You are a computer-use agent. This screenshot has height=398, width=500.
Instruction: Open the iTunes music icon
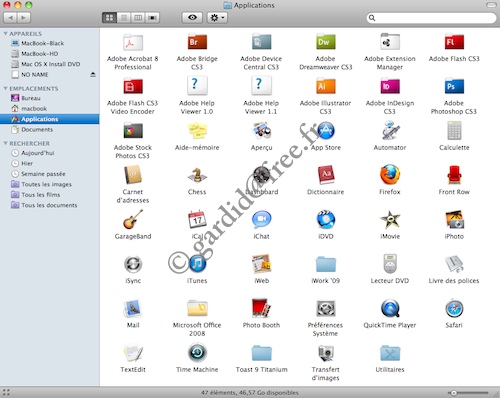(x=197, y=264)
